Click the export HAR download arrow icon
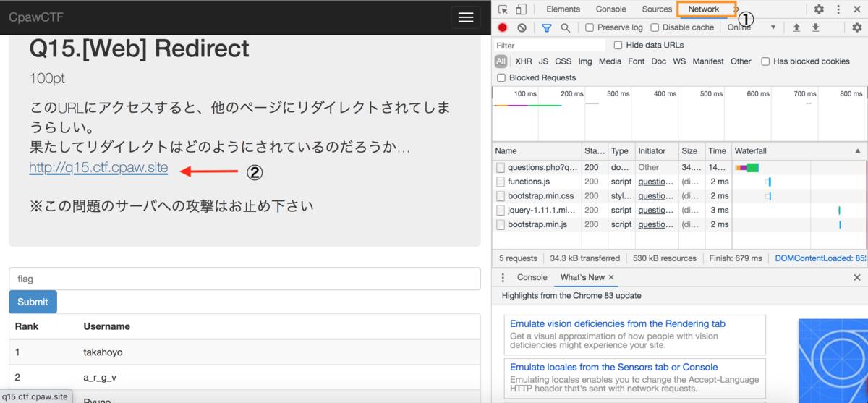The image size is (868, 403). click(x=815, y=27)
